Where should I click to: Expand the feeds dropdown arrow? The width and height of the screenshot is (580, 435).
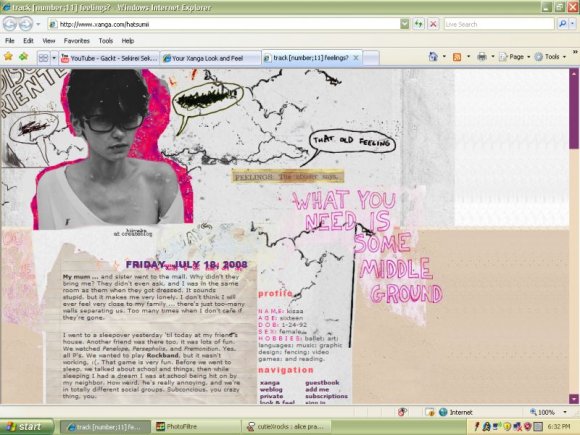pos(468,57)
